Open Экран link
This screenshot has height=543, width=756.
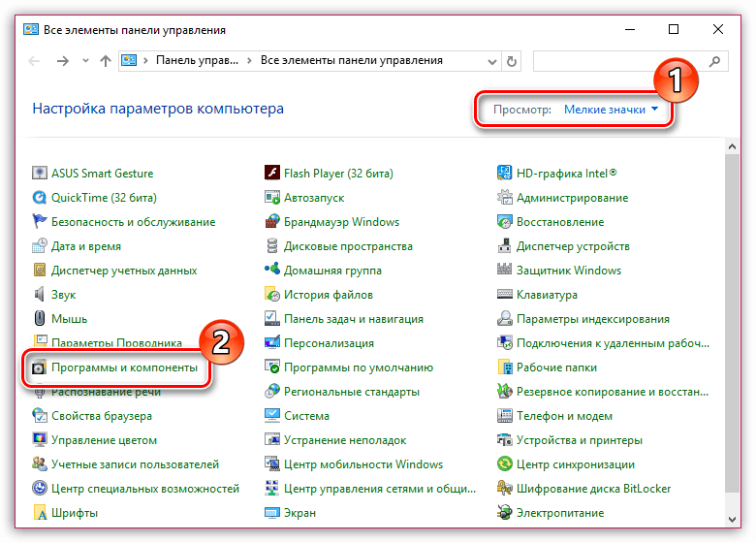click(x=299, y=513)
